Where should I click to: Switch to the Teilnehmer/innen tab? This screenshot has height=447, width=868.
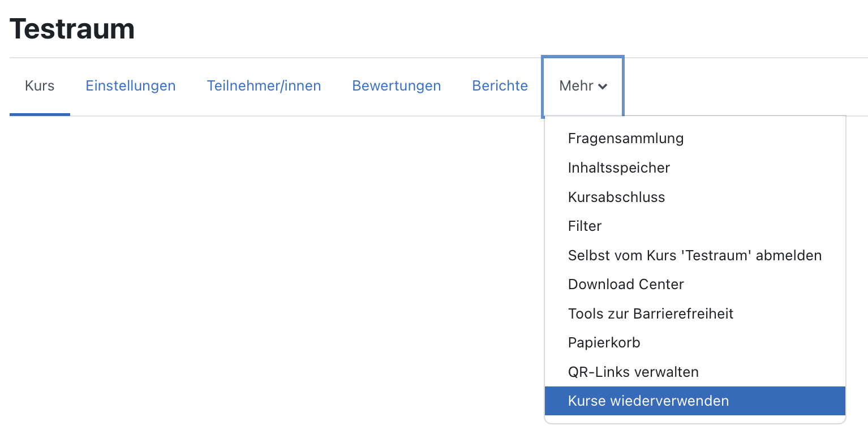[x=264, y=85]
